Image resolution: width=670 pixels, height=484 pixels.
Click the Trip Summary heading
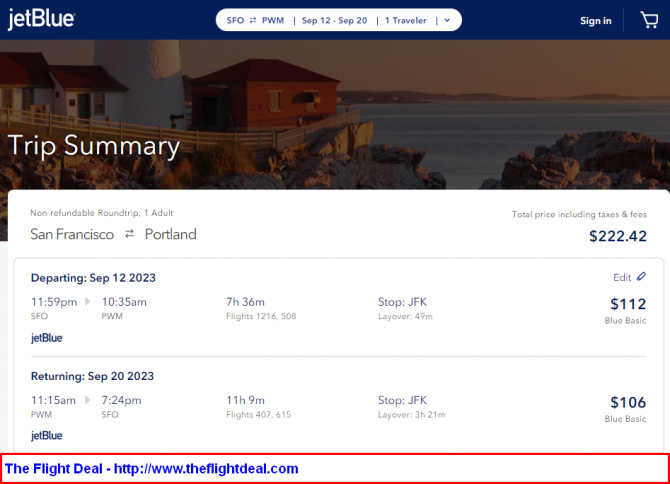pyautogui.click(x=94, y=146)
